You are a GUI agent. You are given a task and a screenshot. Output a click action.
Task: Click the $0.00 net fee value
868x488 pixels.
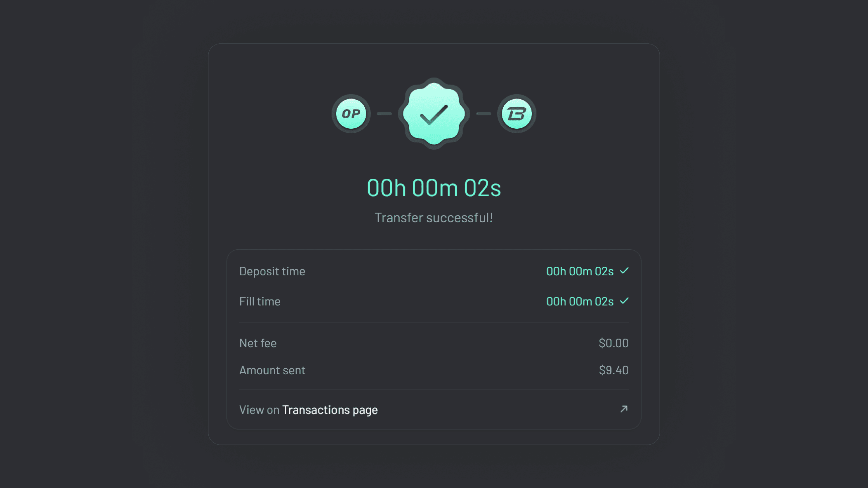coord(613,343)
